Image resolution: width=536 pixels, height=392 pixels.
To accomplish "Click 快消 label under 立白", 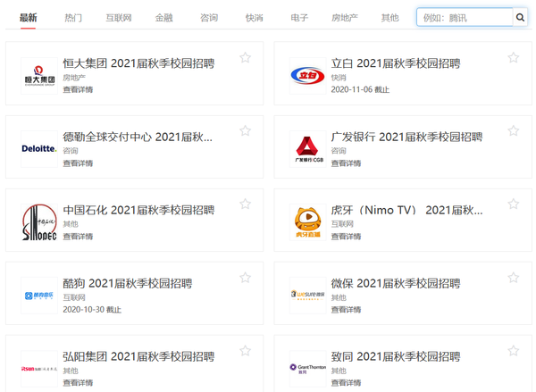I will click(339, 78).
